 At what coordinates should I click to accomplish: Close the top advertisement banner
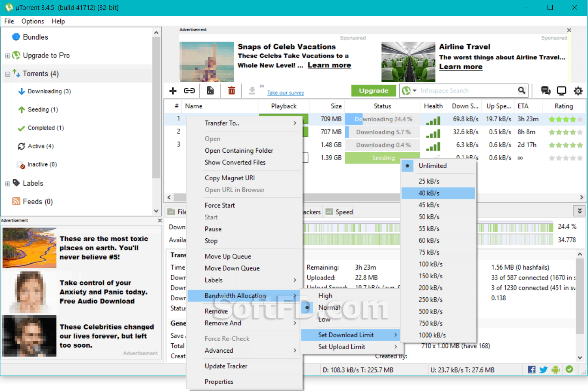[569, 30]
